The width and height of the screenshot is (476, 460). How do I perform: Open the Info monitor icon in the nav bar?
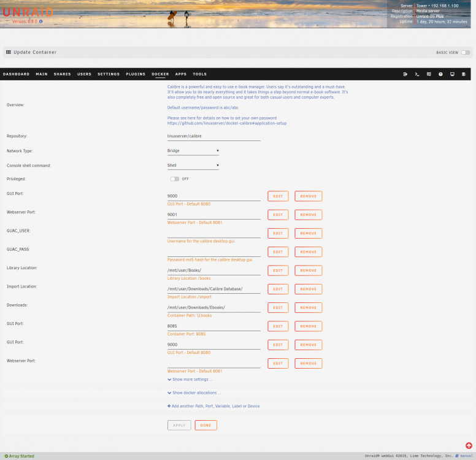coord(452,74)
